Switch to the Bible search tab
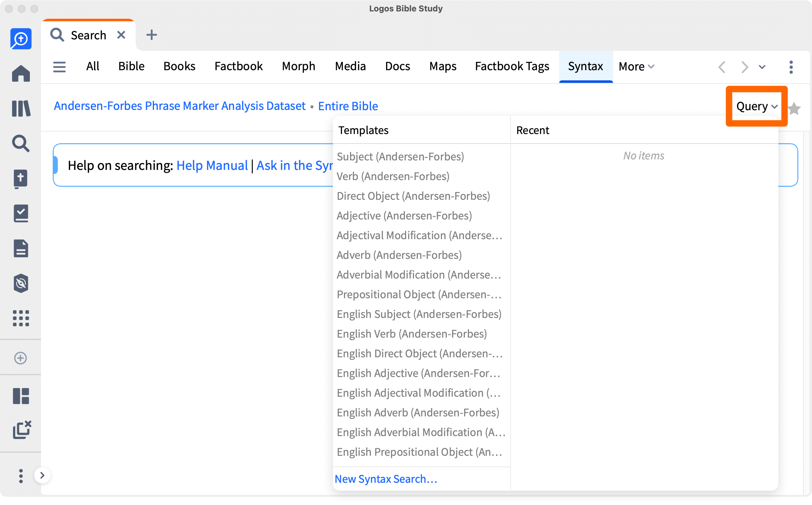 point(131,66)
